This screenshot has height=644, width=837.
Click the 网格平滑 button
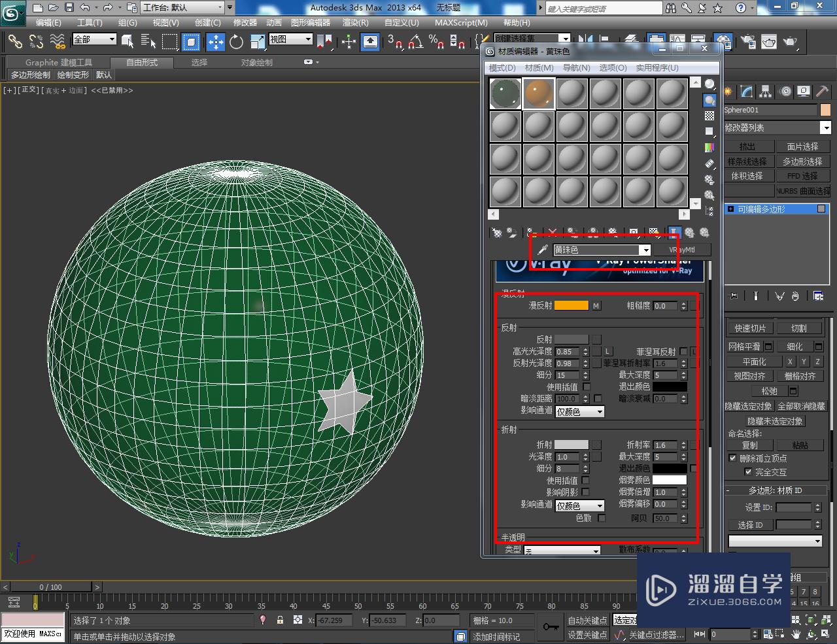[x=744, y=347]
